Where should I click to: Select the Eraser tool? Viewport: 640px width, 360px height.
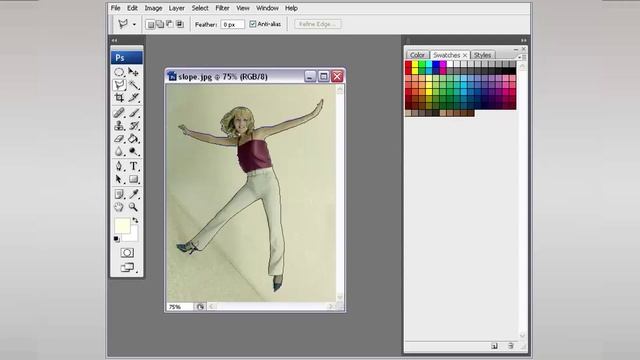click(x=119, y=139)
